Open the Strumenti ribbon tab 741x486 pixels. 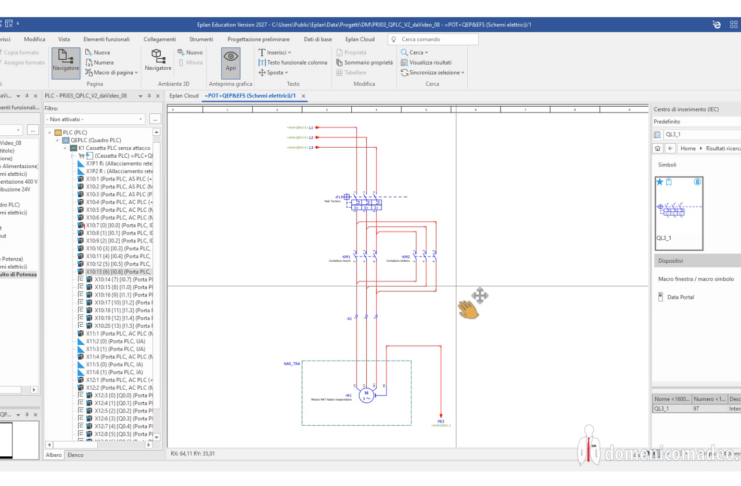(201, 39)
